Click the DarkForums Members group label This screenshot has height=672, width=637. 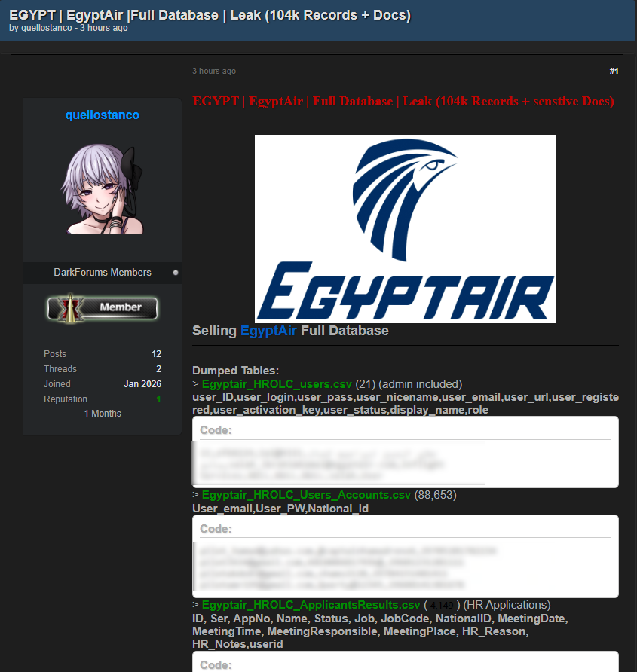coord(103,273)
